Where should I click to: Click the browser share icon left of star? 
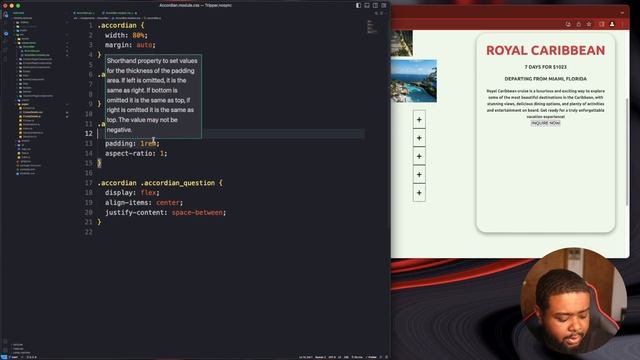coord(578,24)
